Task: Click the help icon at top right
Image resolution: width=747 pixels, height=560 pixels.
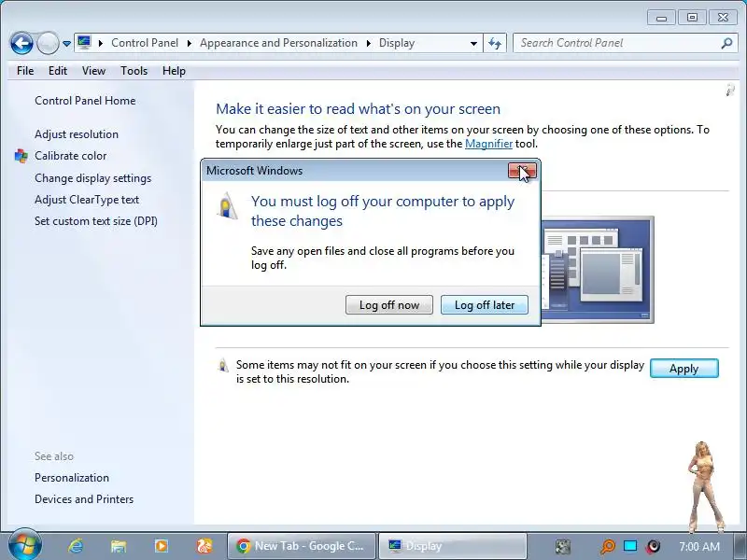Action: point(730,89)
